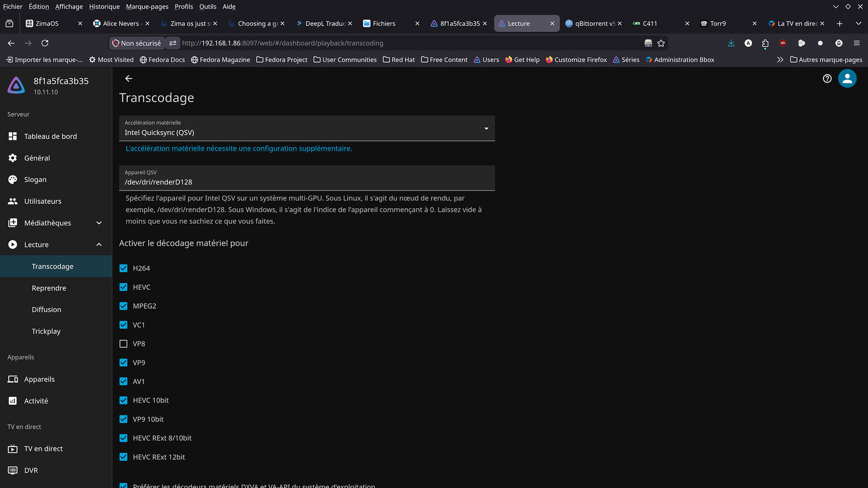The image size is (868, 488).
Task: Collapse the Lecture section chevron
Action: pyautogui.click(x=99, y=244)
